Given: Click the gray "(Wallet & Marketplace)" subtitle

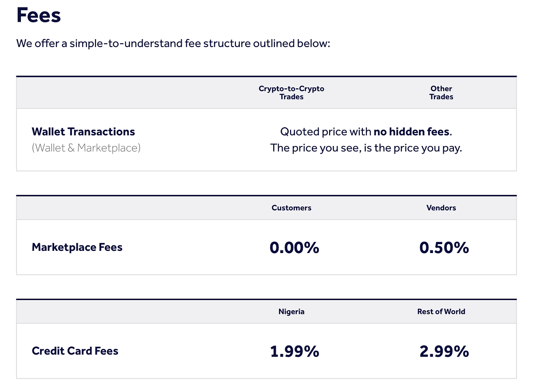Looking at the screenshot, I should 86,148.
